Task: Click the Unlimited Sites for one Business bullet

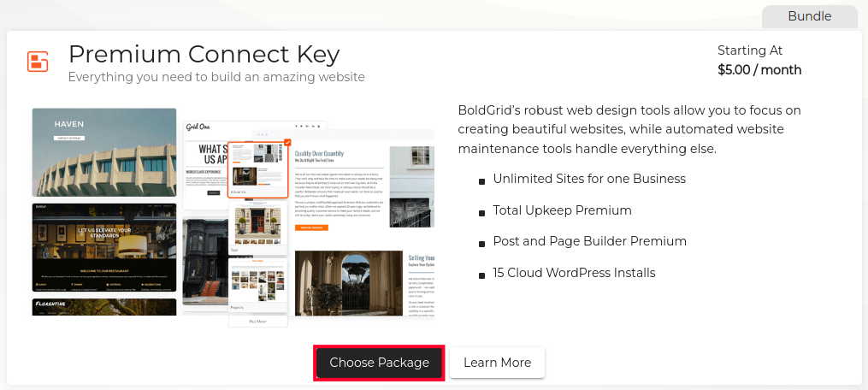Action: (589, 179)
